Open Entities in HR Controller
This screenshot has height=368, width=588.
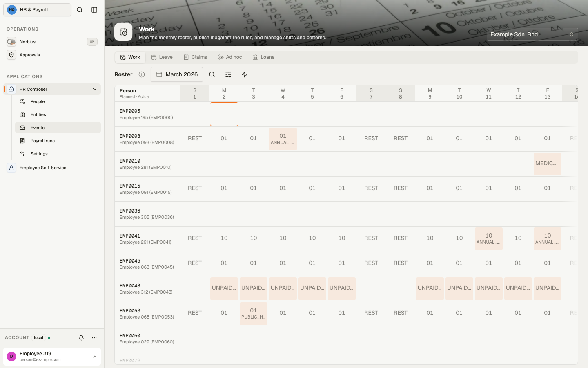point(58,114)
